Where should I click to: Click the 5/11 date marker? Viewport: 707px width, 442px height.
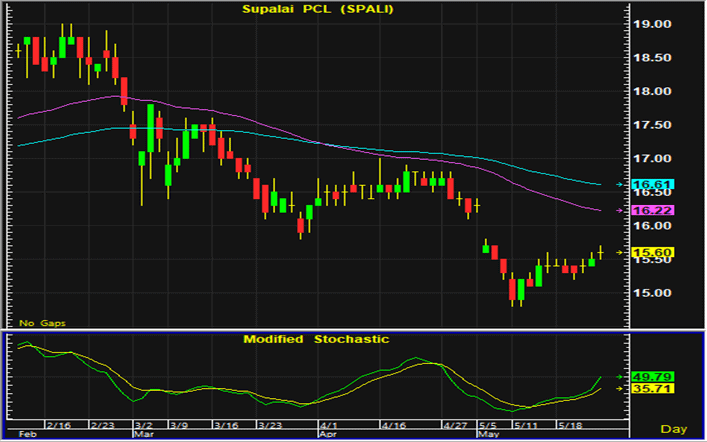tap(526, 425)
